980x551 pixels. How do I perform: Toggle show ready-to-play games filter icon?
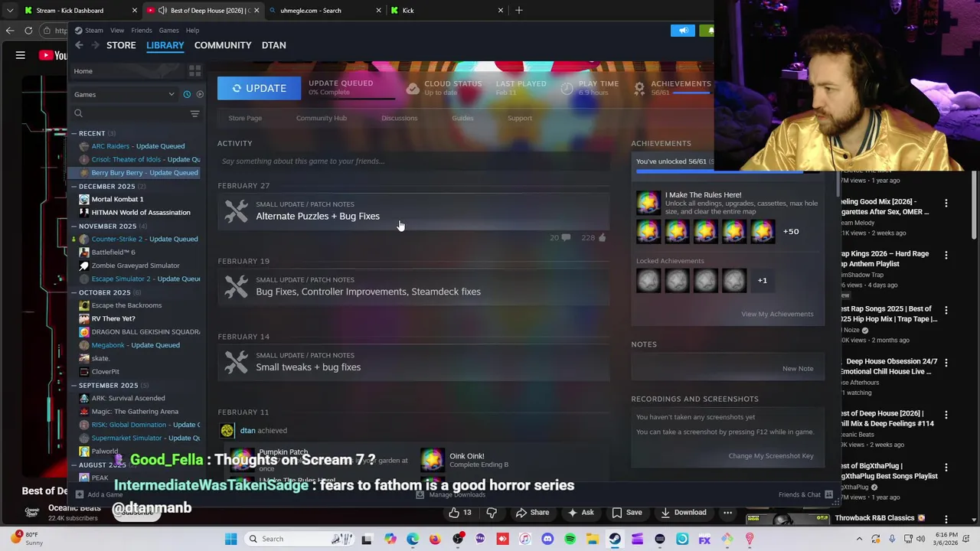tap(200, 94)
